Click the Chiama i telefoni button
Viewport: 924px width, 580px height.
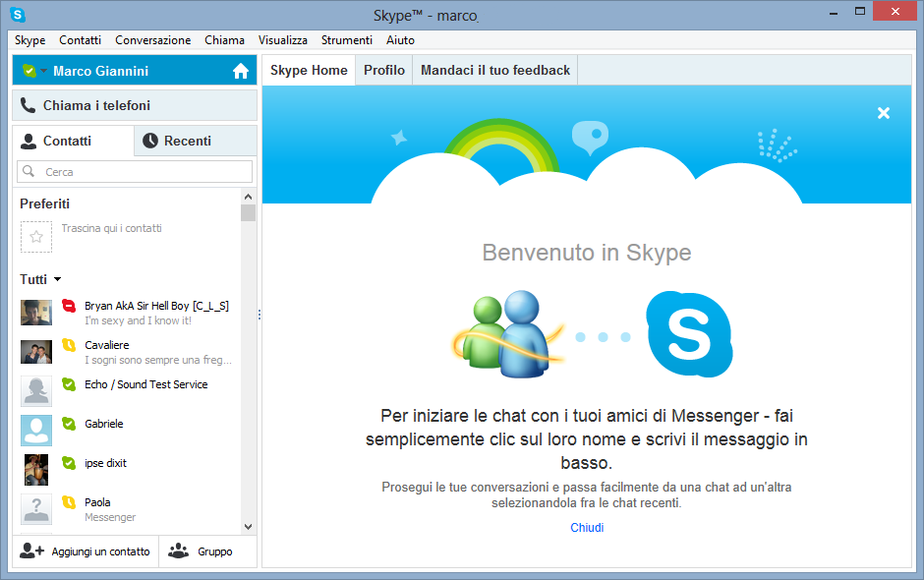click(135, 105)
